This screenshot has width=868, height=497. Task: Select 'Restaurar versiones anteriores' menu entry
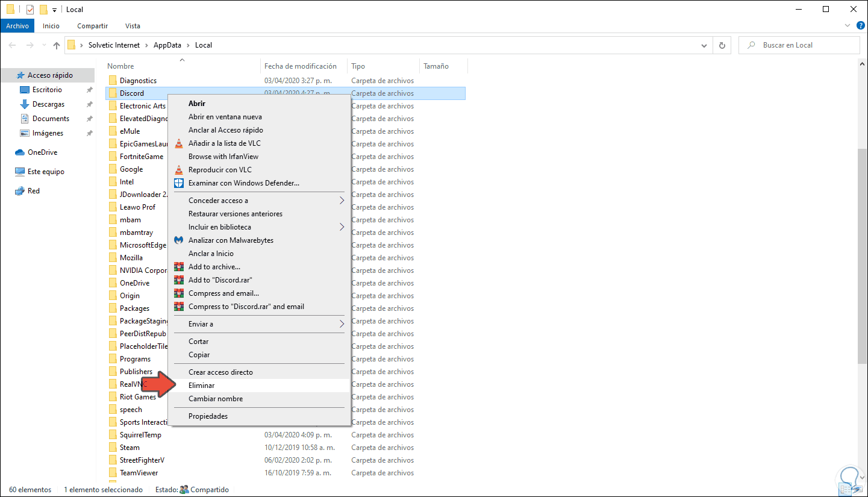coord(260,214)
